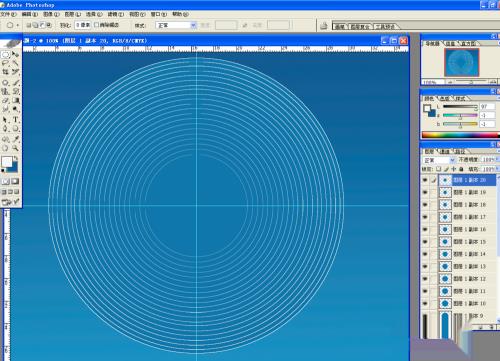Click the L slider in Color panel
This screenshot has height=361, width=500.
460,107
